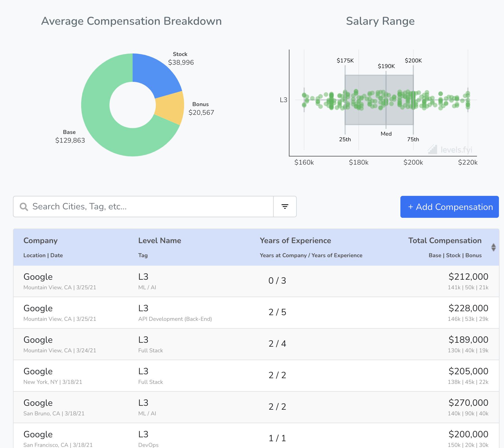
Task: Click the Base $129,863 label
Action: 70,136
